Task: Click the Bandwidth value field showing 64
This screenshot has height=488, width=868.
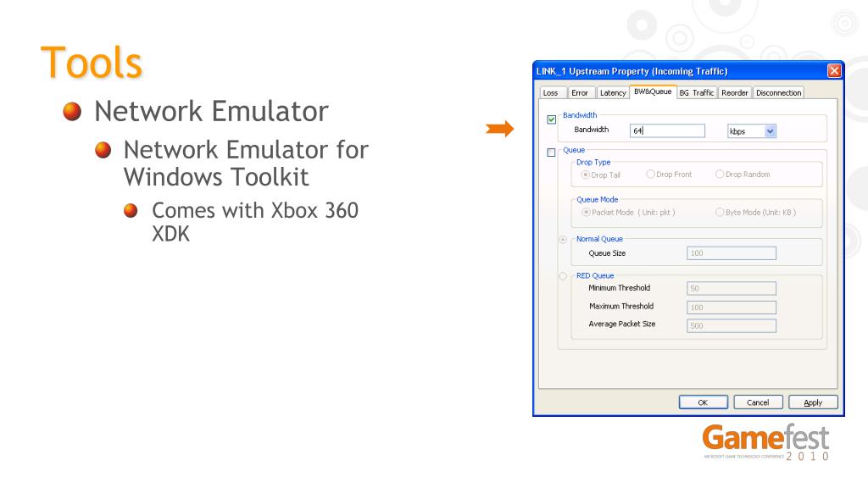Action: (667, 130)
